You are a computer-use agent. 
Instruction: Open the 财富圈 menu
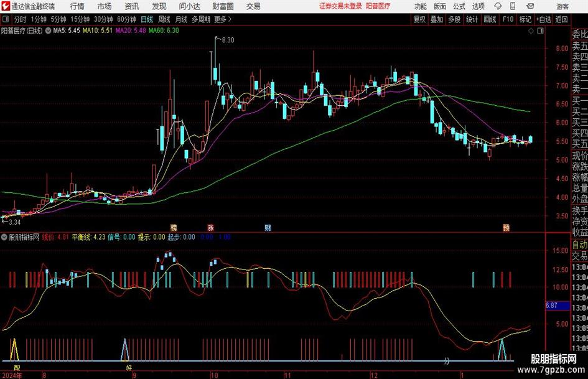[223, 6]
